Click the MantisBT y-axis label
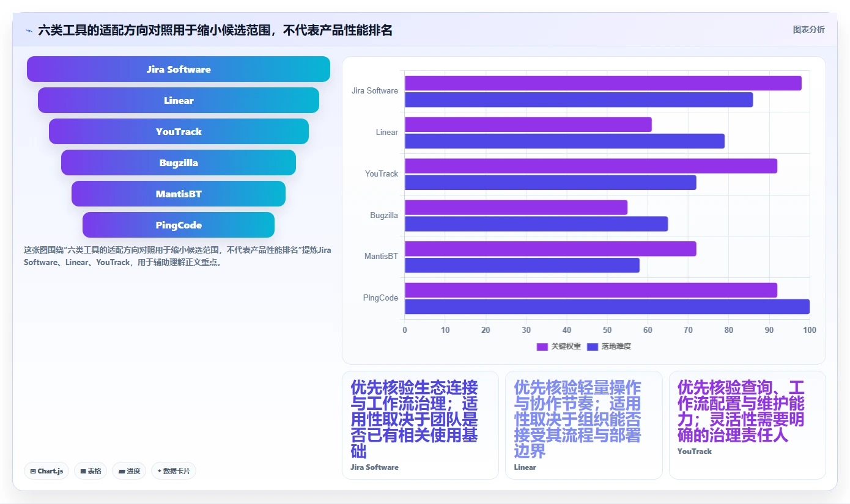Screen dimensions: 850x504 (381, 256)
